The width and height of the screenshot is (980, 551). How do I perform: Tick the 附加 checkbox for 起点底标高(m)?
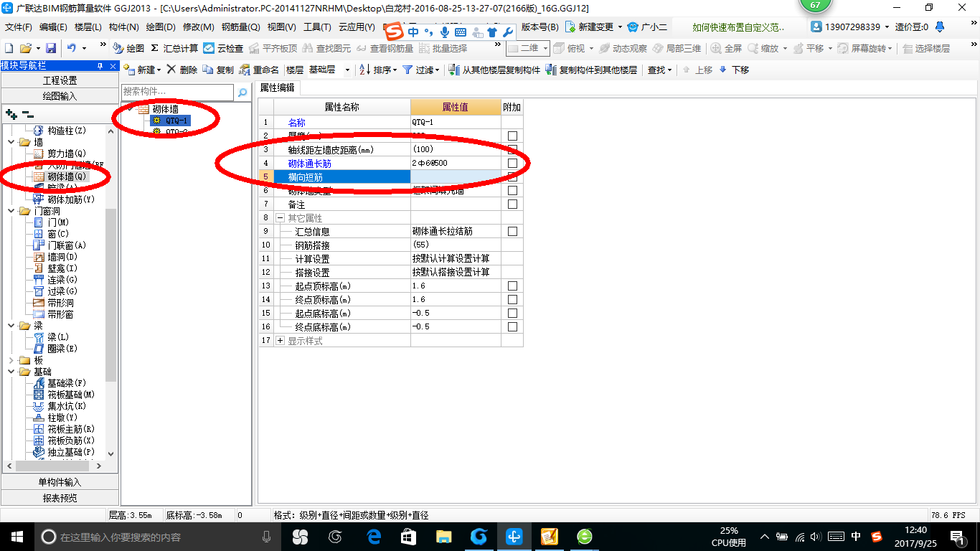(x=512, y=314)
